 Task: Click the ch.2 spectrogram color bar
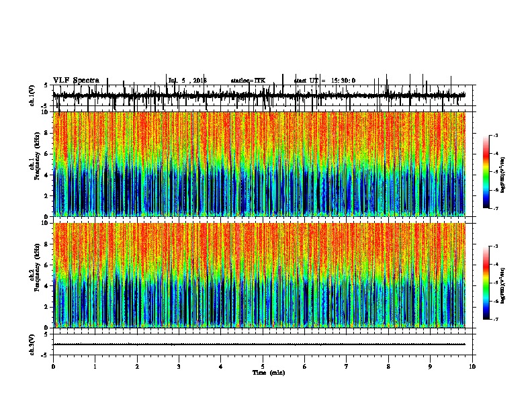tap(486, 283)
